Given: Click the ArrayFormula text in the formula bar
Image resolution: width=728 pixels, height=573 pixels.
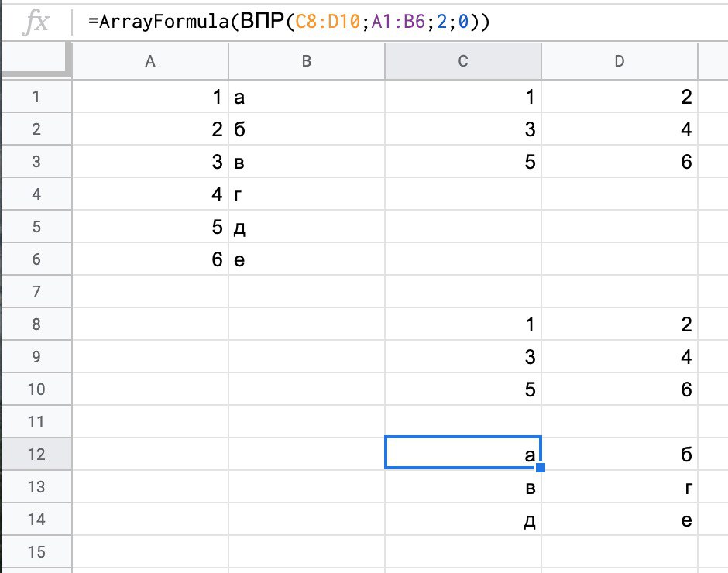Looking at the screenshot, I should (164, 22).
